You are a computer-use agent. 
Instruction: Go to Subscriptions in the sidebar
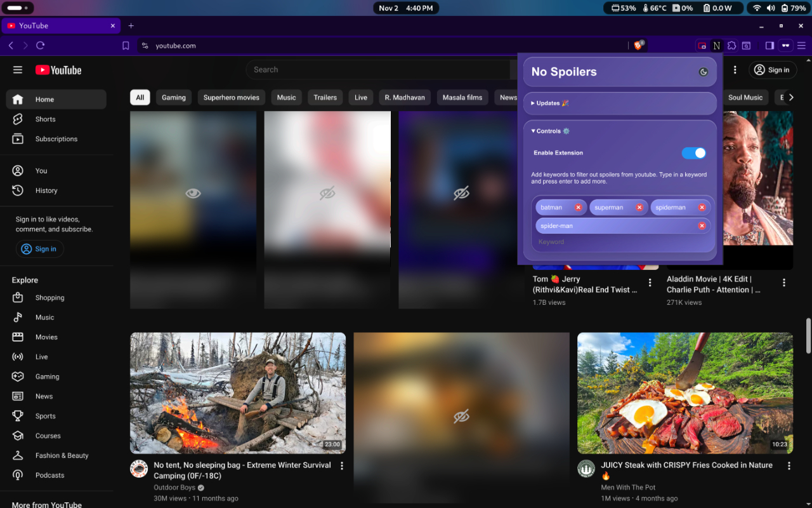(x=56, y=139)
